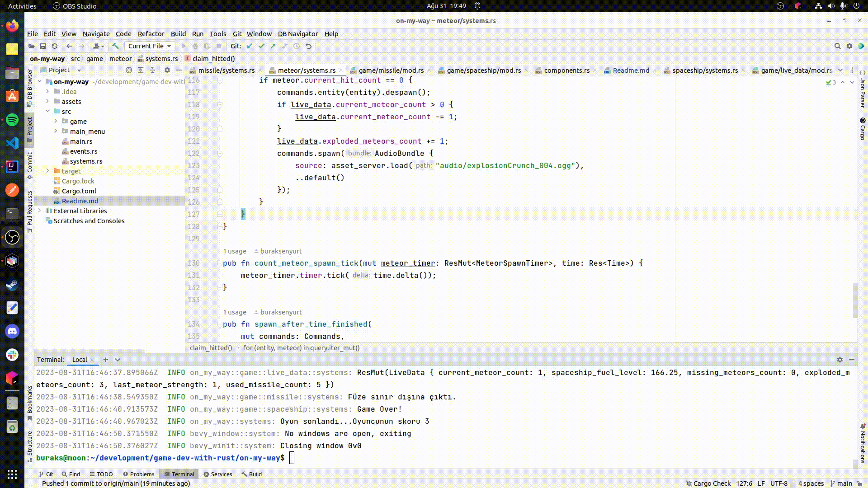The height and width of the screenshot is (488, 868).
Task: Click Select Opened File target icon
Action: pyautogui.click(x=129, y=70)
